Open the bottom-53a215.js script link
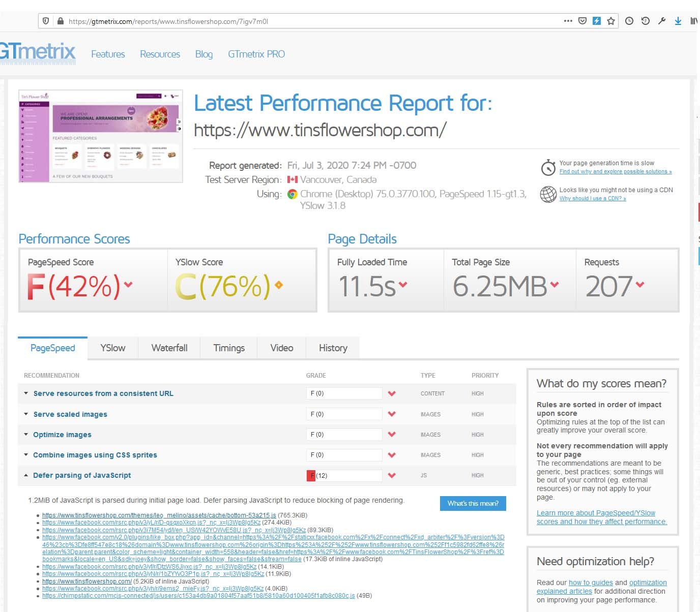The width and height of the screenshot is (700, 612). 159,515
